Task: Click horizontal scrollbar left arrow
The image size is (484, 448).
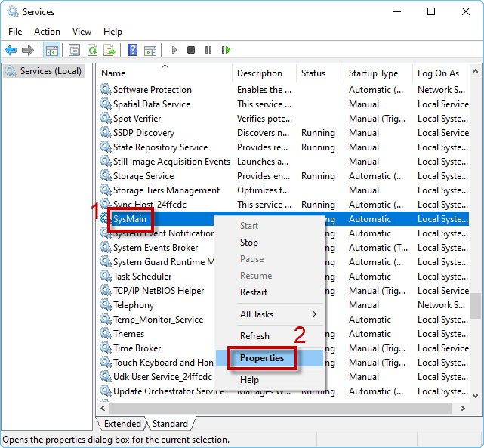Action: coord(103,408)
